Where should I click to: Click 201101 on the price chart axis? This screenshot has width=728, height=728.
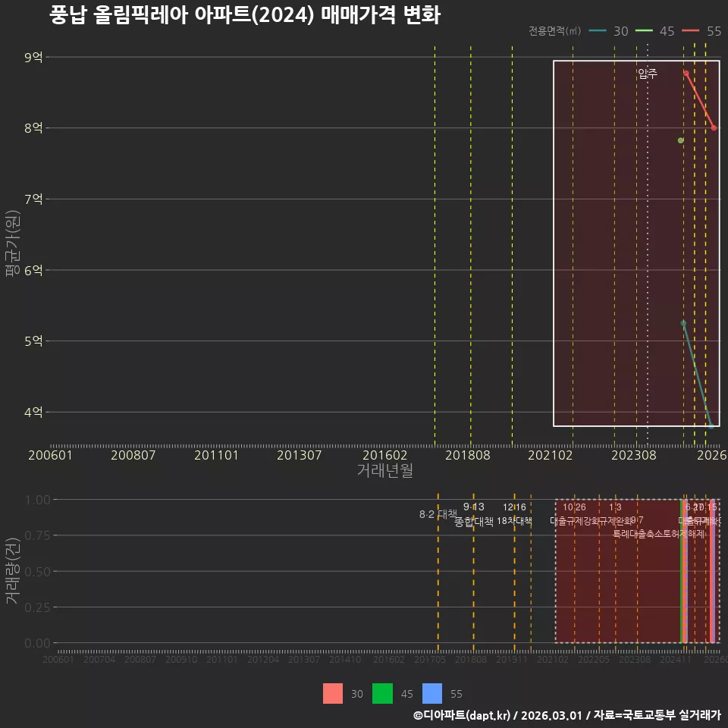[x=216, y=455]
